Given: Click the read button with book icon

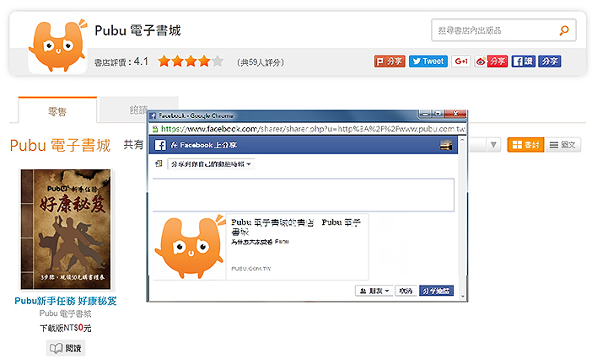Looking at the screenshot, I should tap(66, 348).
